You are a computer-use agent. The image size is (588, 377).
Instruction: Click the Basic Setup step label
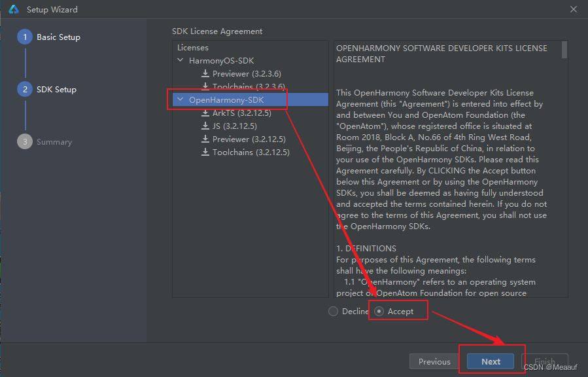[x=58, y=37]
